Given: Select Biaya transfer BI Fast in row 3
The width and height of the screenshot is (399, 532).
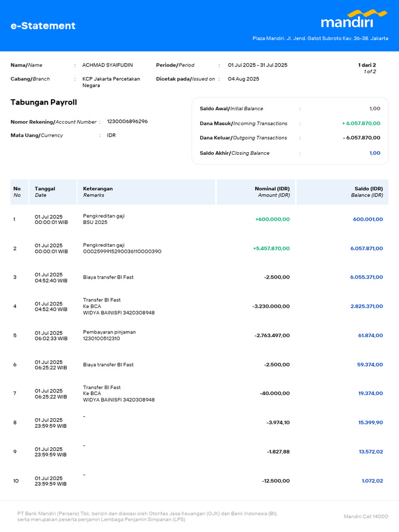Looking at the screenshot, I should click(108, 277).
